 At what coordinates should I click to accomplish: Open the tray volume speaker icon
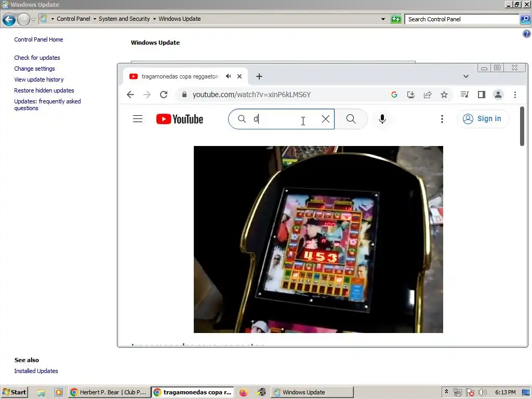coord(482,393)
